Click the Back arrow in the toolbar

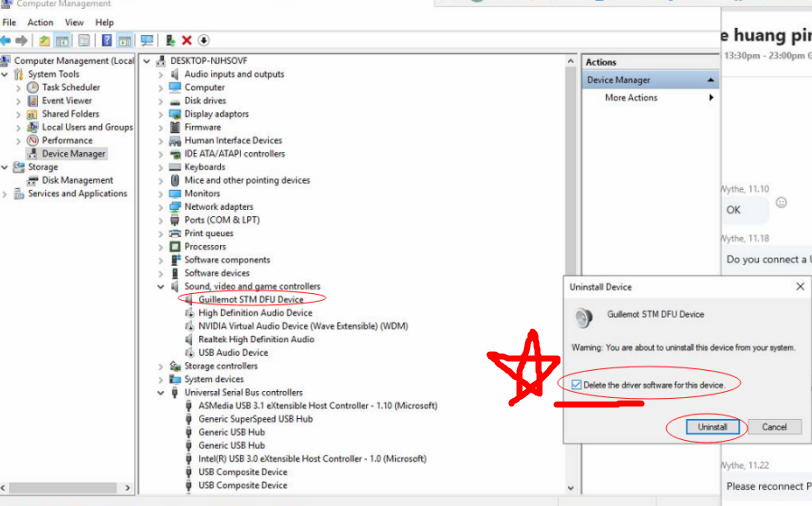coord(6,40)
